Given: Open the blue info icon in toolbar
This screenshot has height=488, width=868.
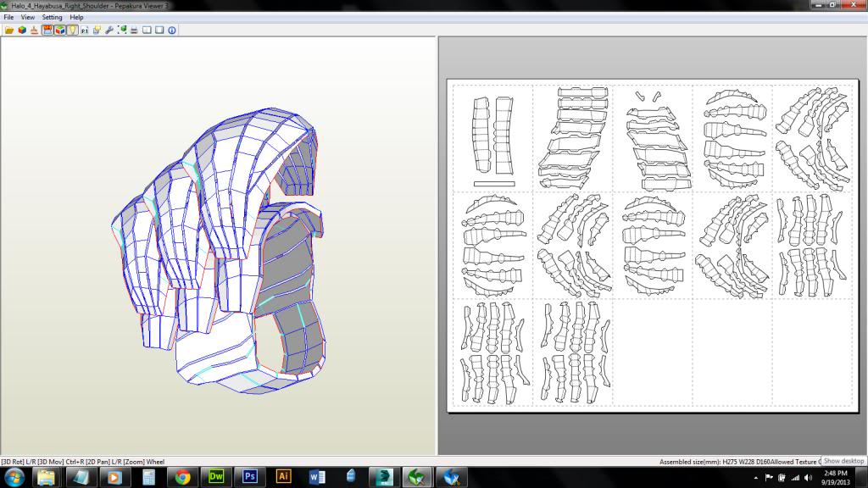Looking at the screenshot, I should [x=172, y=30].
